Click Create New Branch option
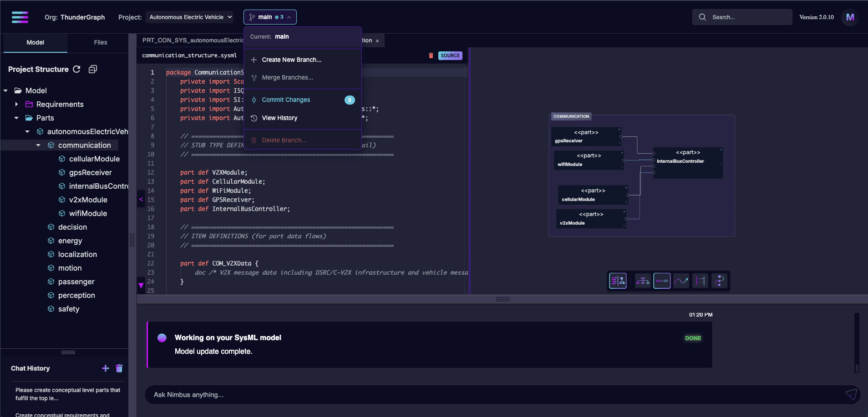Viewport: 868px width, 417px height. coord(291,60)
